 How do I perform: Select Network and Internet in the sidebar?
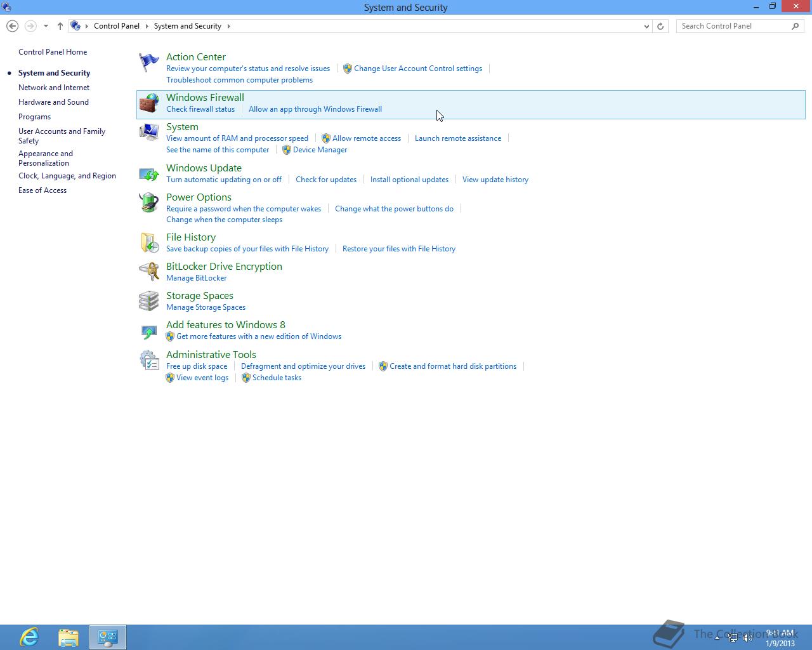(54, 88)
